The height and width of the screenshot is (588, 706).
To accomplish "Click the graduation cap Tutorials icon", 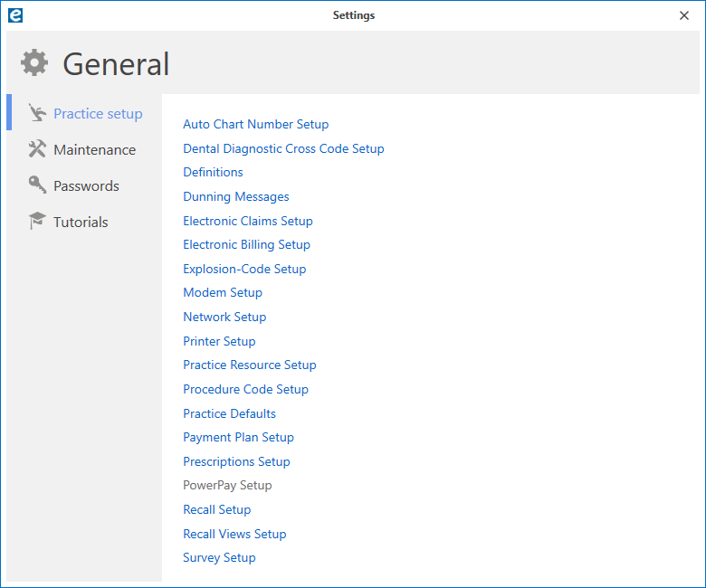I will click(x=37, y=221).
